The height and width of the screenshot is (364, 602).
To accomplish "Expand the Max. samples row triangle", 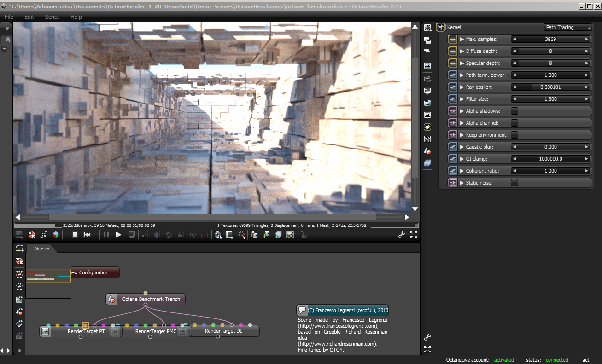I will [x=462, y=39].
